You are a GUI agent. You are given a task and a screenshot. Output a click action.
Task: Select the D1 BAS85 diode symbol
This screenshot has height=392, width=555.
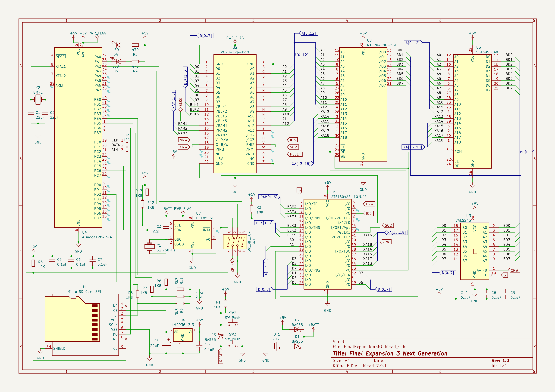click(x=297, y=346)
